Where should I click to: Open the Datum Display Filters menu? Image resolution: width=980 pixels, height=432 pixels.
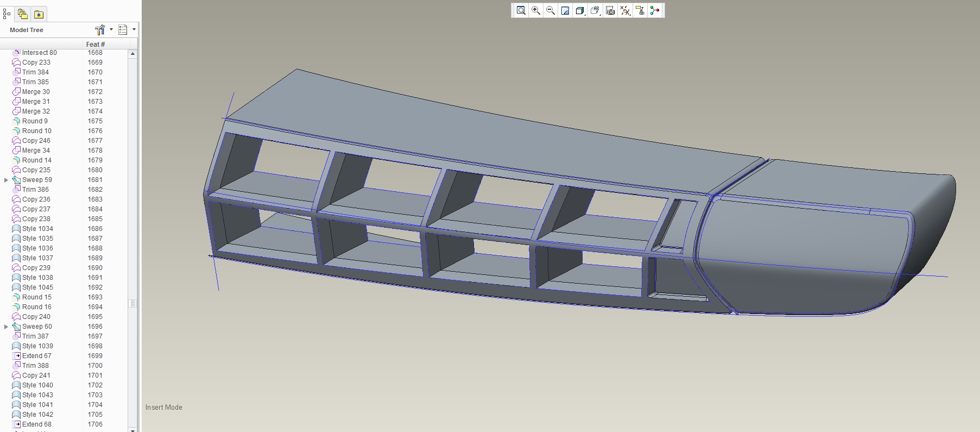625,10
